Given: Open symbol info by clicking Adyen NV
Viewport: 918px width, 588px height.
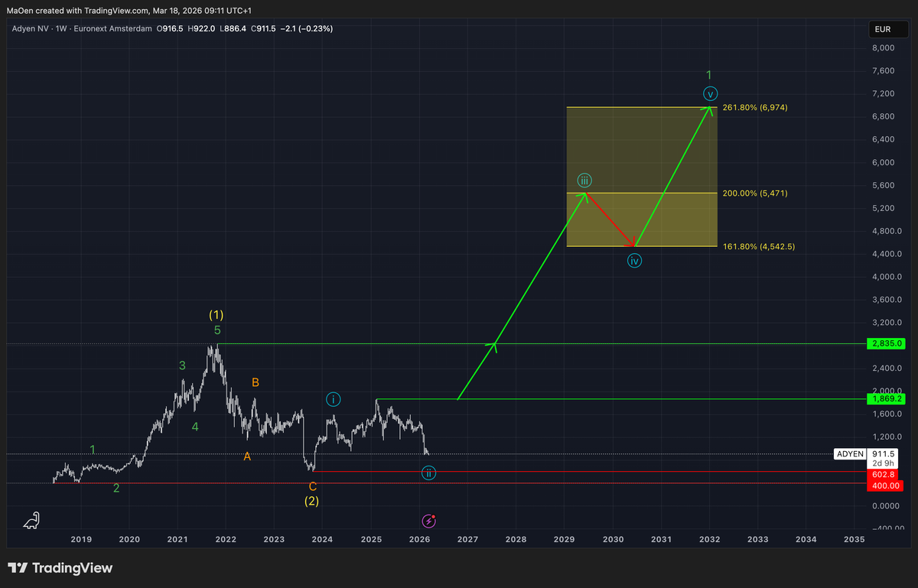Looking at the screenshot, I should [x=31, y=28].
